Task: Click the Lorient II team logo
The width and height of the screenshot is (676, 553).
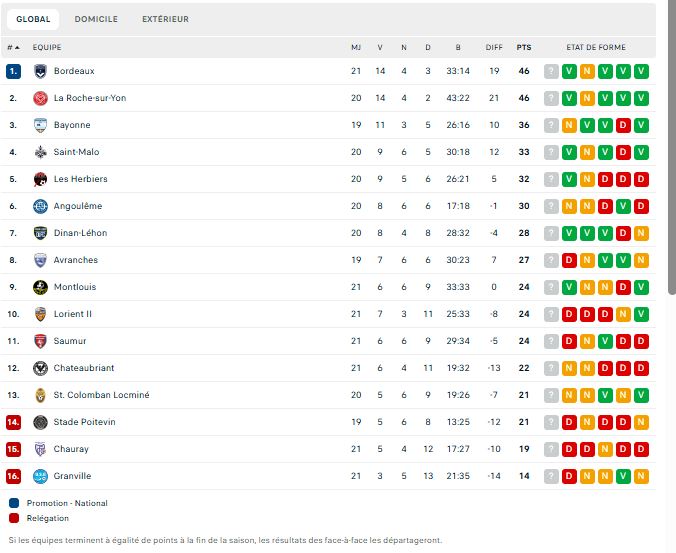Action: coord(40,314)
